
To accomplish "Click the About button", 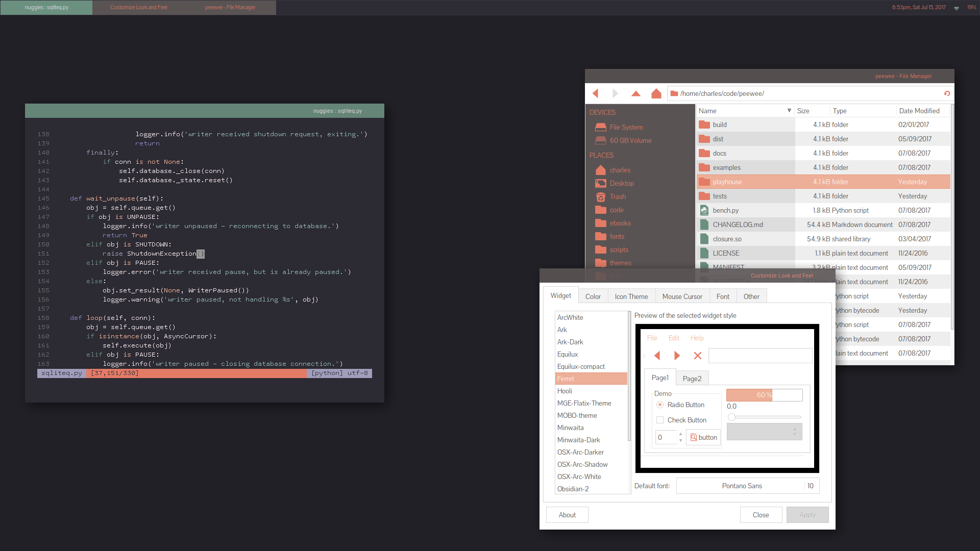I will click(567, 515).
